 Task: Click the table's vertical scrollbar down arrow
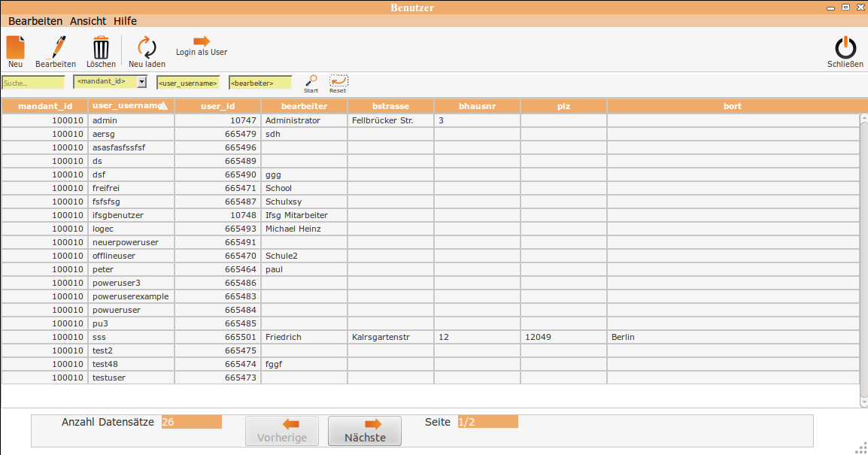[863, 403]
